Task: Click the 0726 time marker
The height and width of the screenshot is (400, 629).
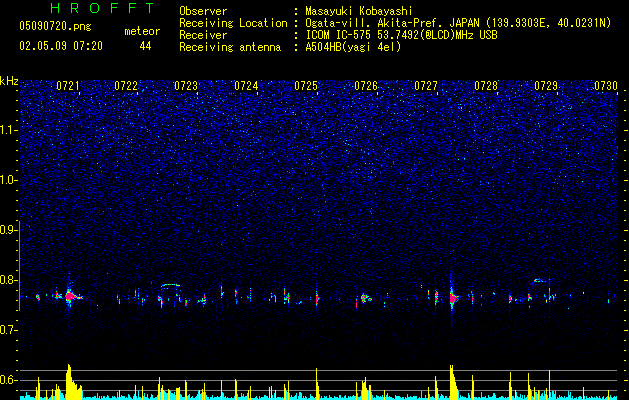Action: tap(366, 86)
